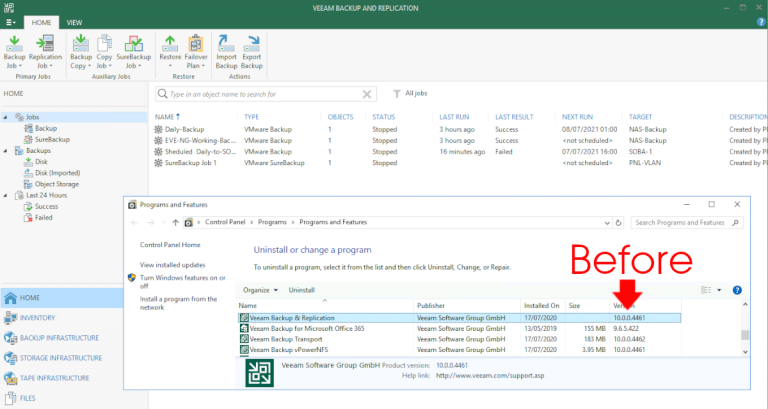Screen dimensions: 768x409
Task: Open the veeam.com support help link
Action: (490, 376)
